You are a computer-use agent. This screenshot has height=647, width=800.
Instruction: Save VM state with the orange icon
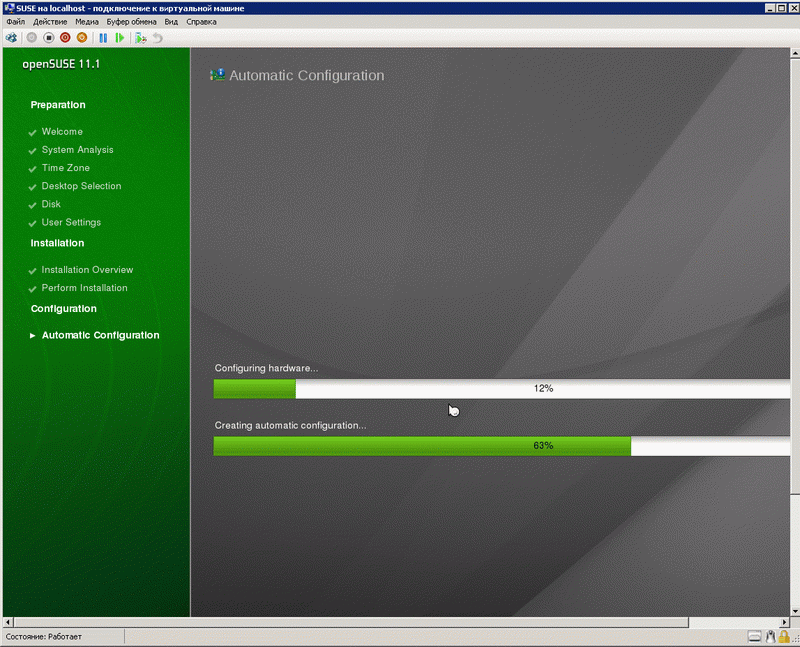[82, 38]
